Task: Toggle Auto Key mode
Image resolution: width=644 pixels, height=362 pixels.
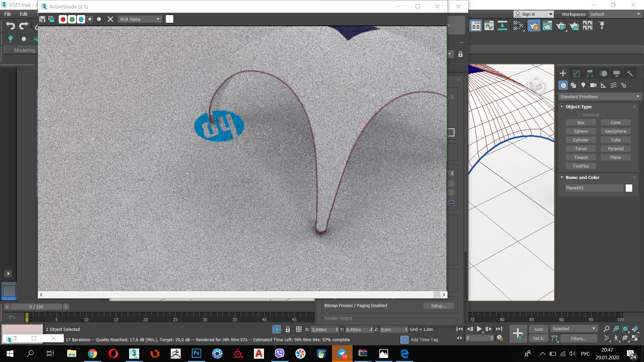Action: (x=539, y=329)
